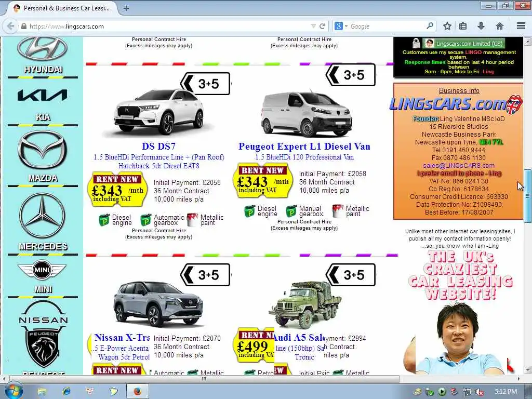The width and height of the screenshot is (532, 399).
Task: Click the muted volume tray icon
Action: click(x=480, y=392)
